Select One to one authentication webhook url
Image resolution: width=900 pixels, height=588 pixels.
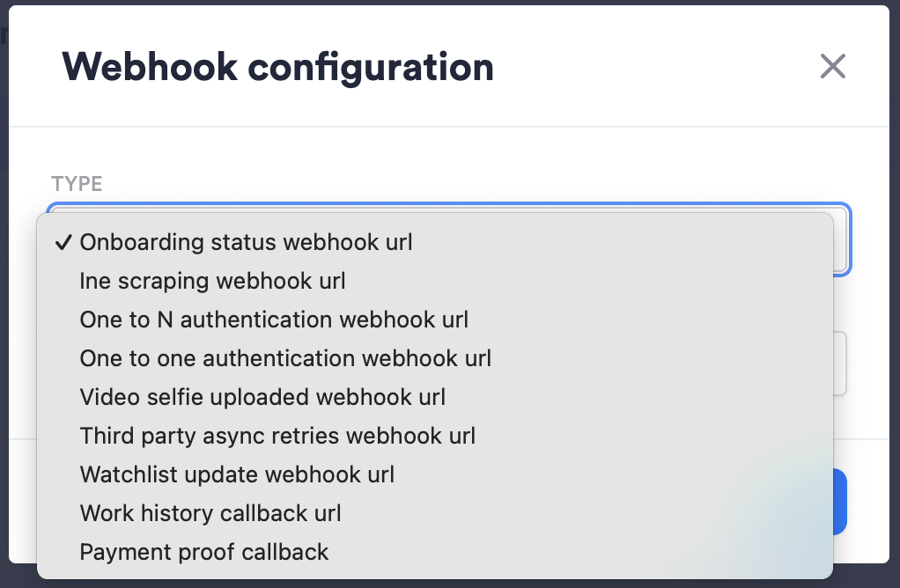(x=285, y=358)
